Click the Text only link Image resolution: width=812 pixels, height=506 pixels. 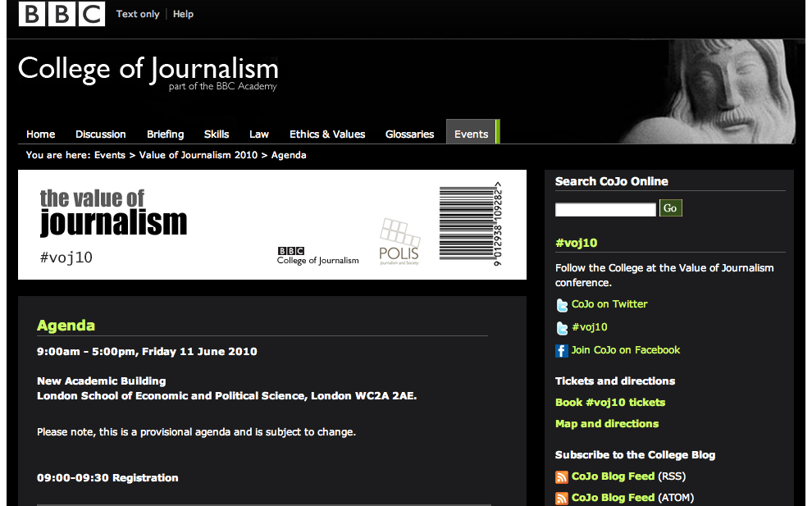pos(138,14)
